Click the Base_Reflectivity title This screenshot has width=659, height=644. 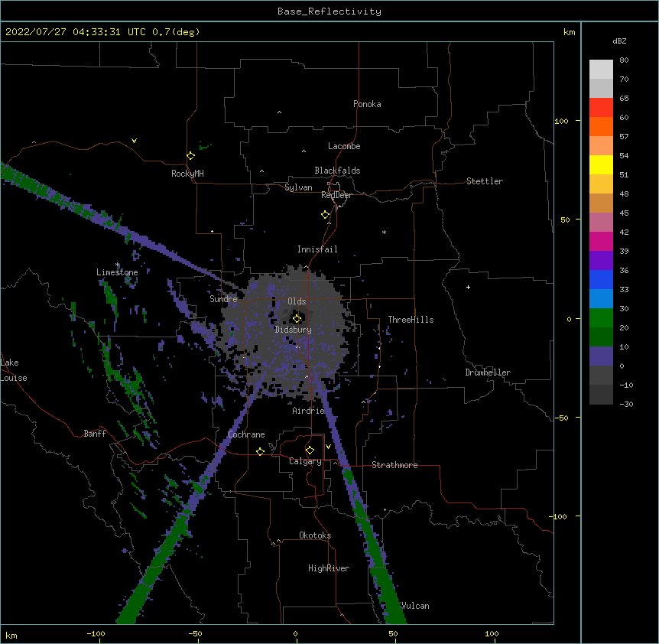[329, 11]
